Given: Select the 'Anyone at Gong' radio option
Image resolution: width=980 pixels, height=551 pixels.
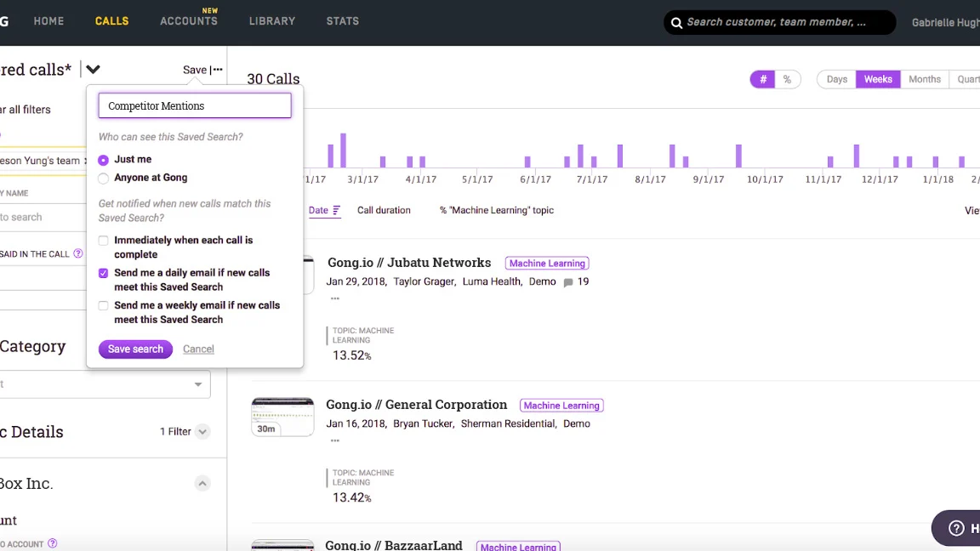Looking at the screenshot, I should point(104,179).
